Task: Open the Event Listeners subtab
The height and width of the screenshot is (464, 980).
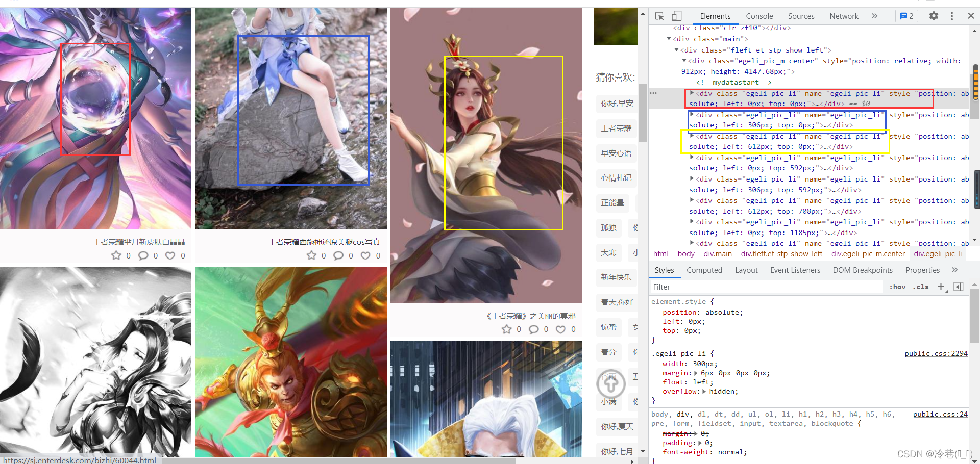Action: 795,270
